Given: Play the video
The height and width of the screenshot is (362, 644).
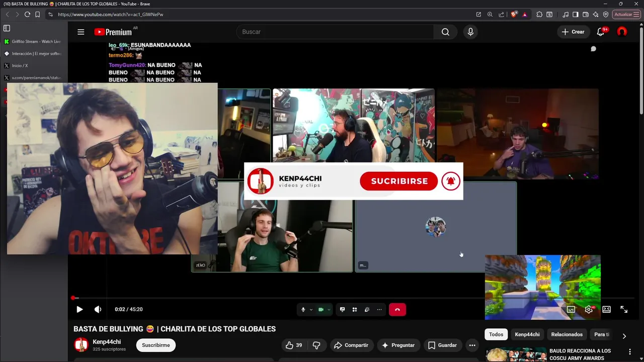Looking at the screenshot, I should pos(79,309).
